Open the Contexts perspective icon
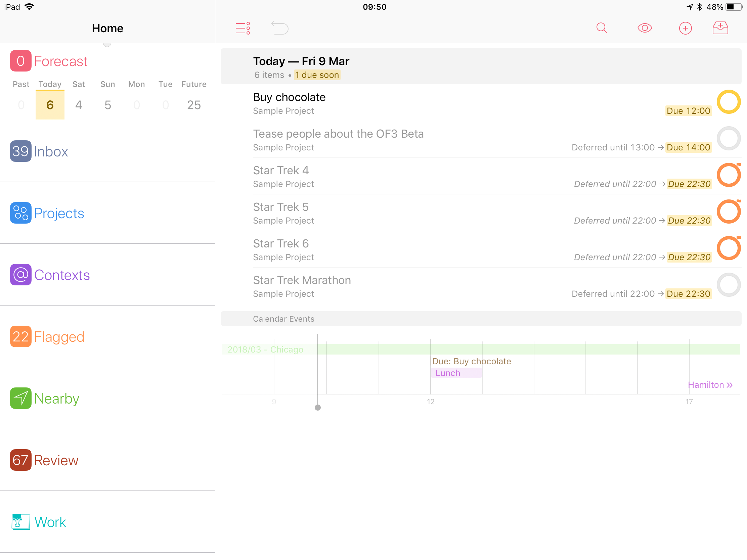 (20, 275)
